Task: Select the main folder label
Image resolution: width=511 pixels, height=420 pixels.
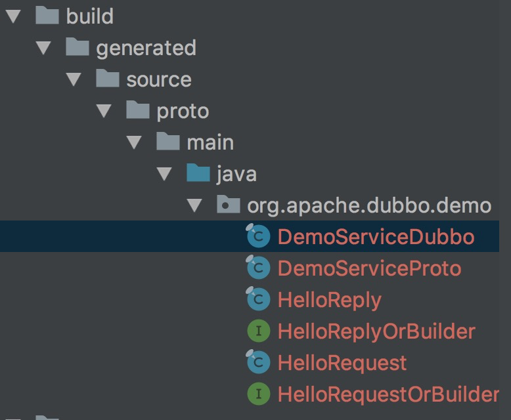Action: tap(210, 142)
